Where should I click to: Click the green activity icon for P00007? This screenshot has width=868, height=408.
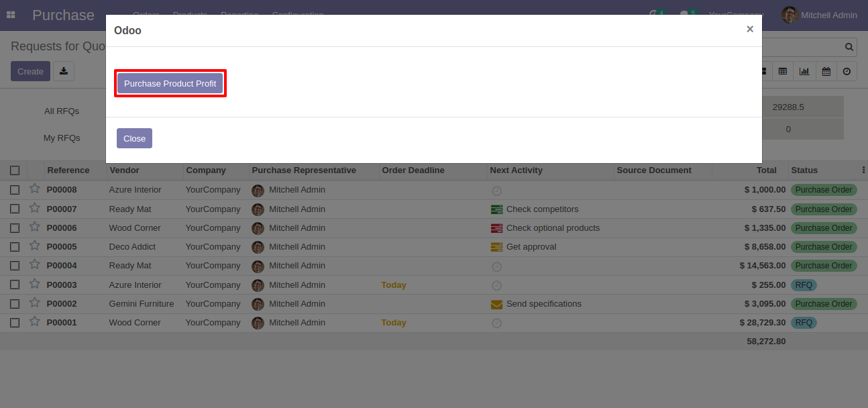496,209
